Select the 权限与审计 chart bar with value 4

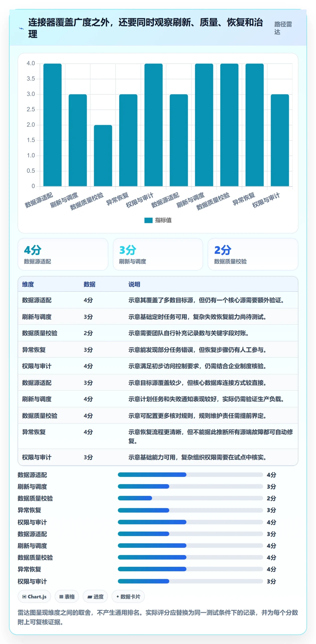154,125
